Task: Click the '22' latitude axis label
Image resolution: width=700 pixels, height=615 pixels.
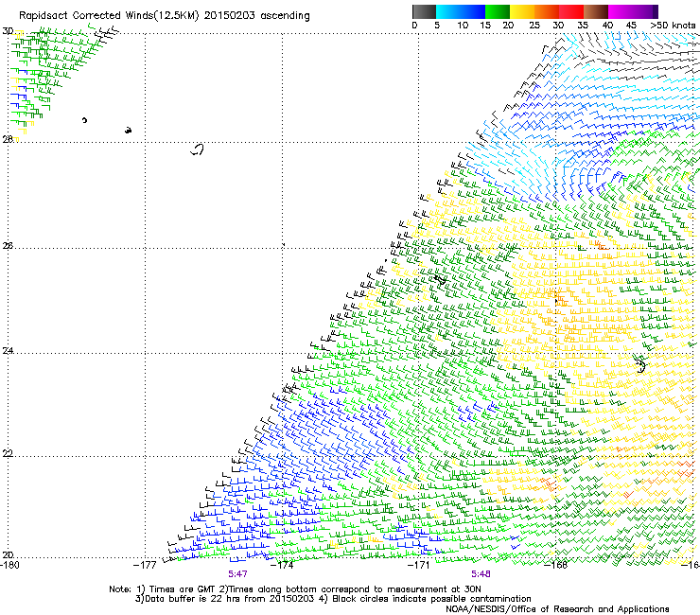Action: pos(8,453)
